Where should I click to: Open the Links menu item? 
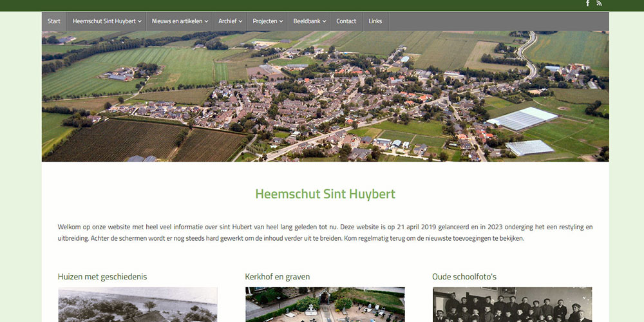pyautogui.click(x=375, y=21)
